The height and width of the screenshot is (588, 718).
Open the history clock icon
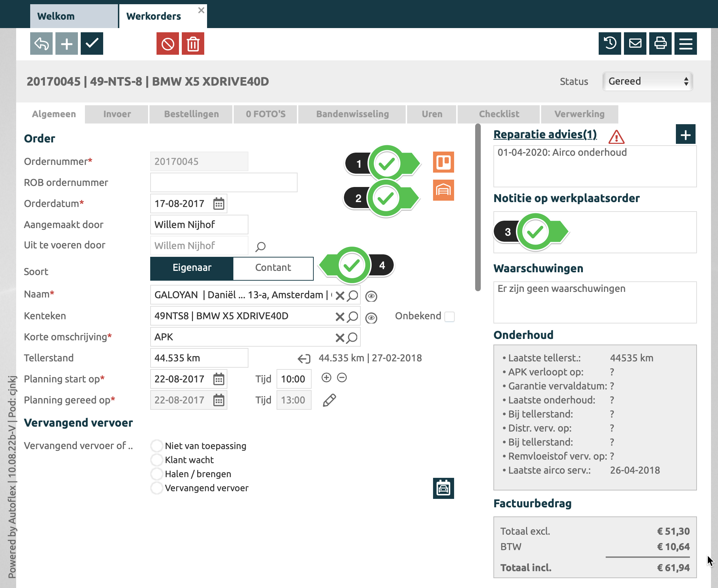610,44
